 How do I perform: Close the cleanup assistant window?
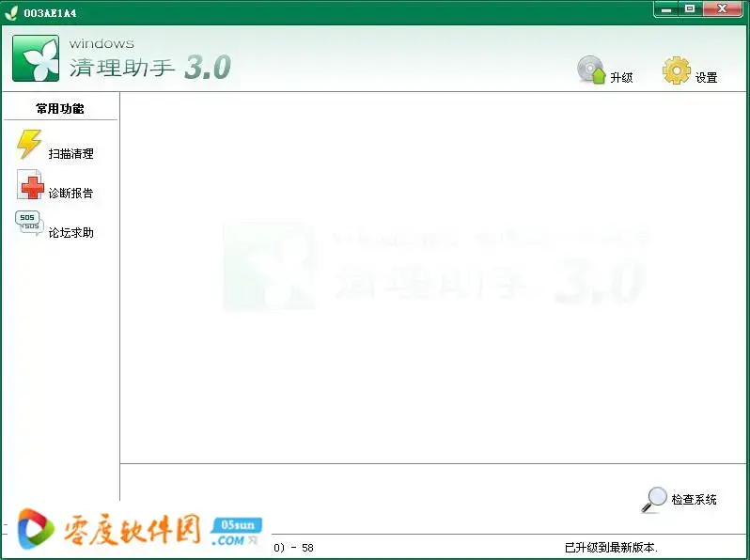722,9
